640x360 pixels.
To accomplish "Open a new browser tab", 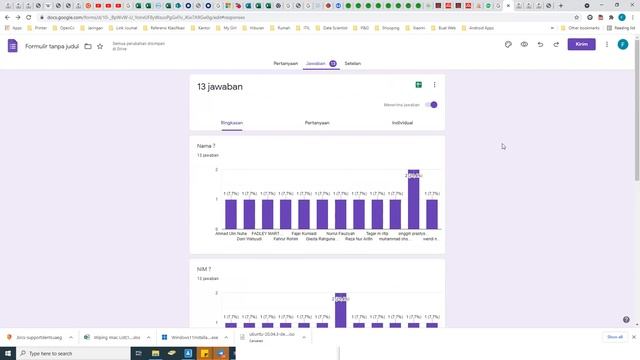I will click(560, 6).
